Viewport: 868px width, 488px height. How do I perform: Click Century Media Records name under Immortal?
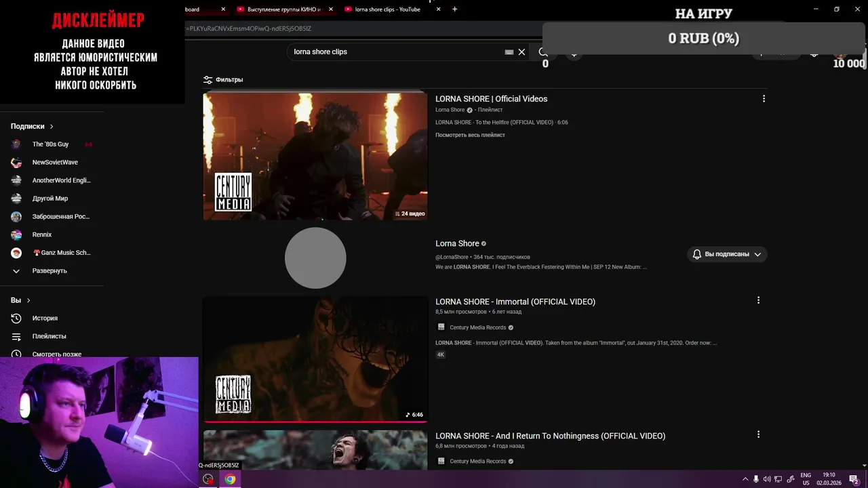(478, 327)
